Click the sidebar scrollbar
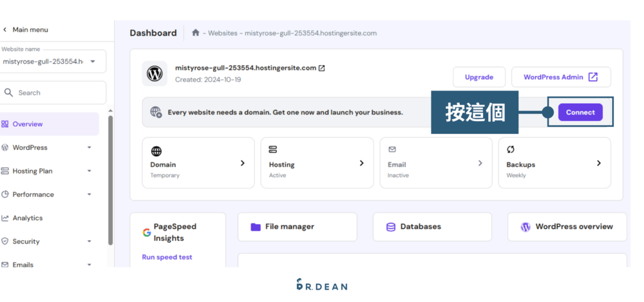The width and height of the screenshot is (644, 302). click(110, 180)
